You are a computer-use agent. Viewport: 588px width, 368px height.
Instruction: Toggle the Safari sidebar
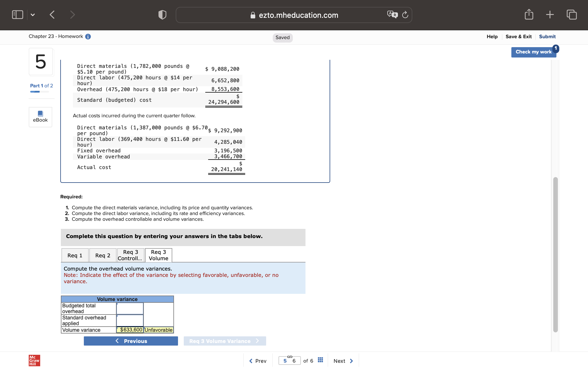[x=17, y=14]
